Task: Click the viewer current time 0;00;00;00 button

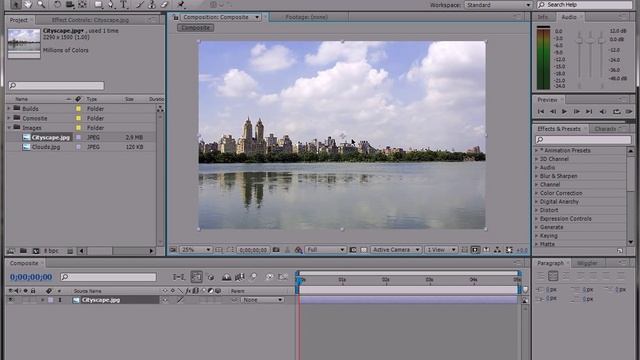Action: point(253,249)
